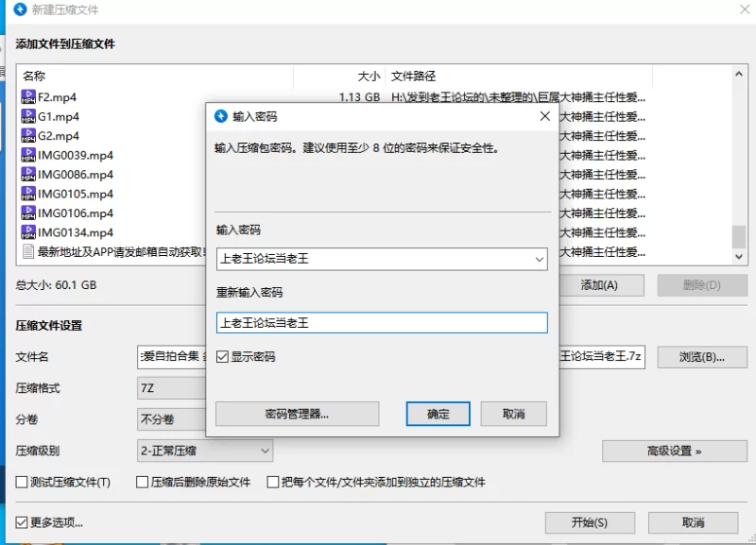Click the G1.mp4 file icon
This screenshot has width=756, height=545.
28,116
